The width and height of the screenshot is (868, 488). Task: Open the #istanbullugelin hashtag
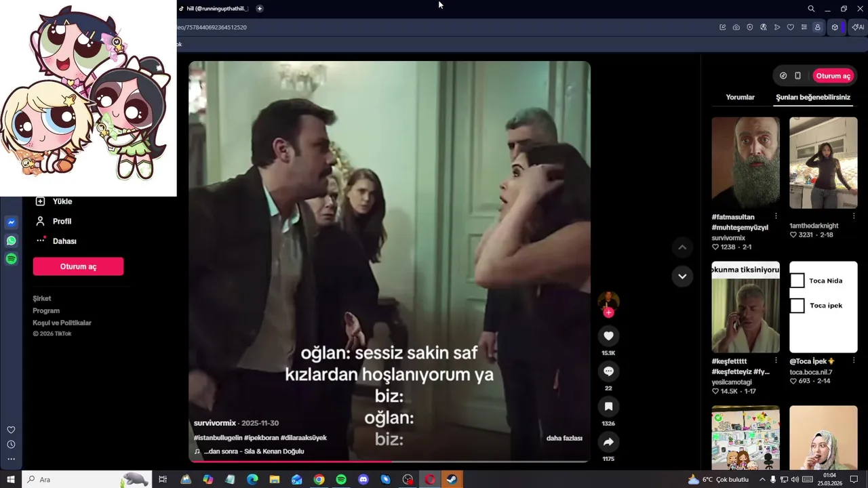(x=218, y=438)
